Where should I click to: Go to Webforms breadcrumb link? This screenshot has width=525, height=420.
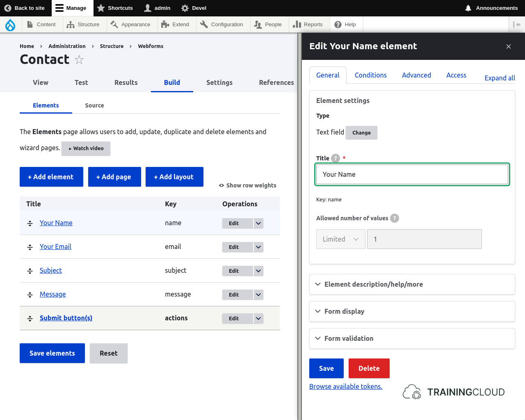[151, 46]
